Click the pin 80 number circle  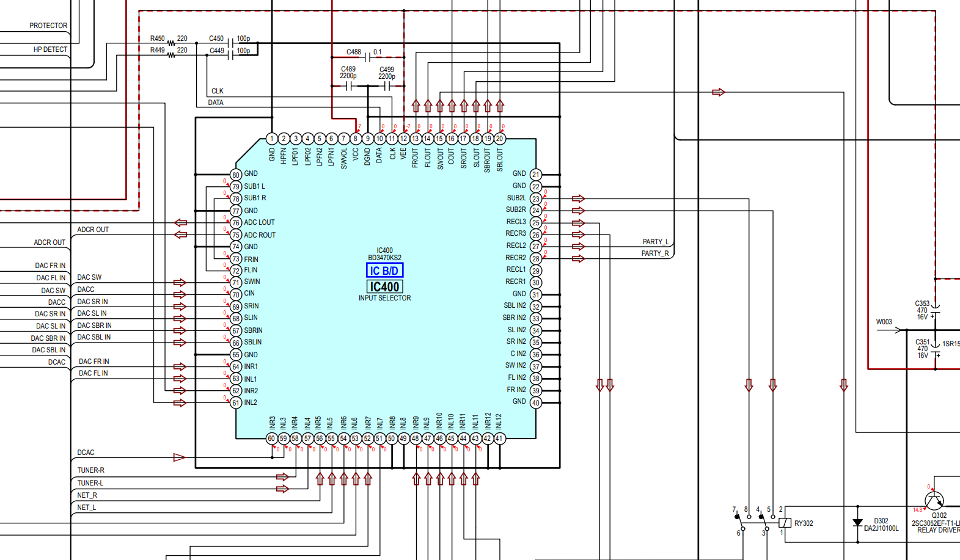coord(236,175)
